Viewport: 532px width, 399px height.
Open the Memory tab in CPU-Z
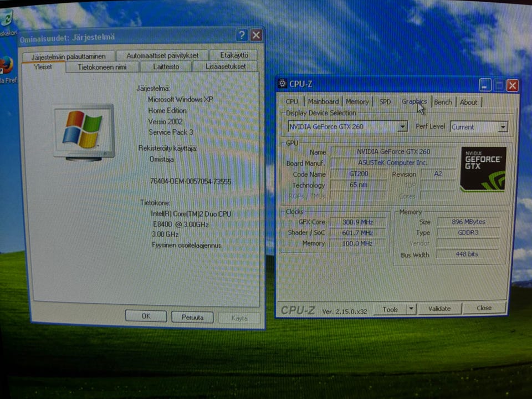coord(357,101)
